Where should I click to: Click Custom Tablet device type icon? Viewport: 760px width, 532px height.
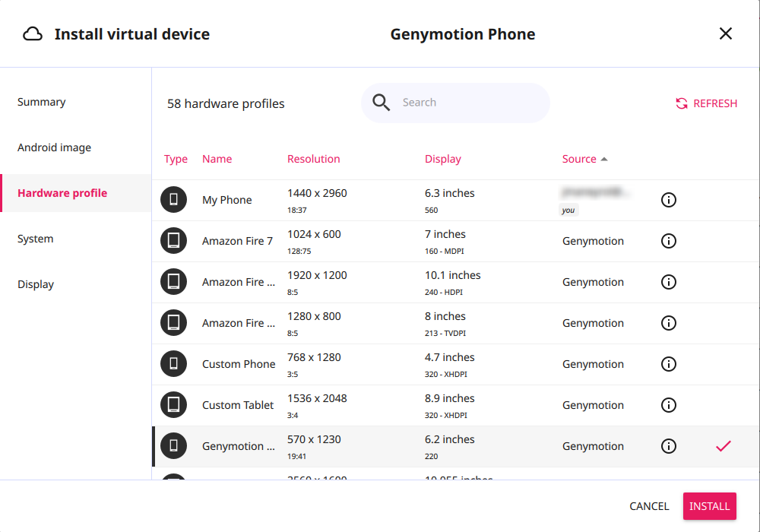[173, 405]
